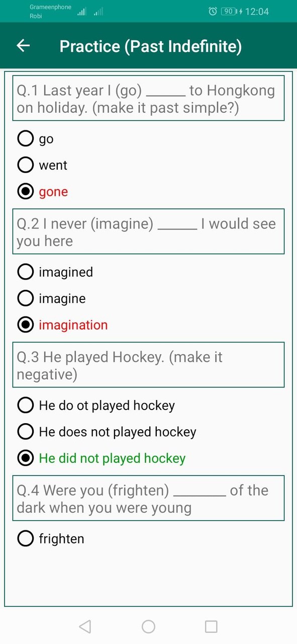Tap the Q.3 'make it negative' question box
Image resolution: width=297 pixels, height=644 pixels.
(148, 365)
